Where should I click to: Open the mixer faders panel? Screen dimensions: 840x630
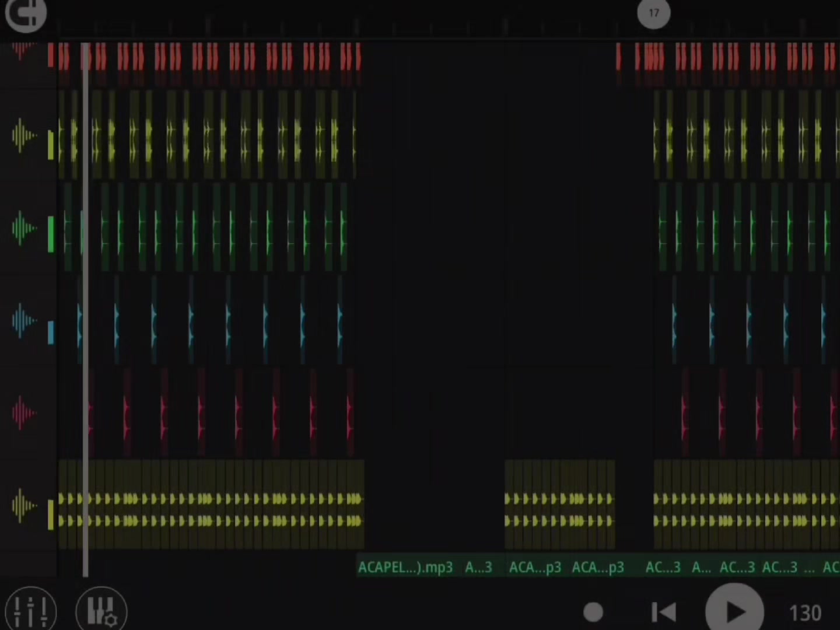(x=30, y=610)
